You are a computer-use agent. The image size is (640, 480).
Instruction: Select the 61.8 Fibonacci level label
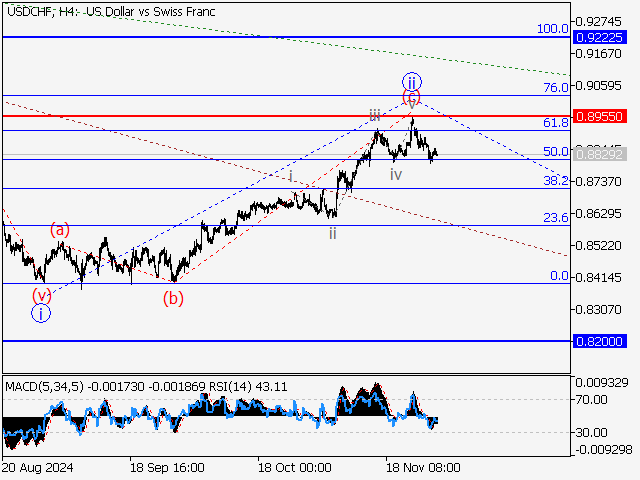tap(555, 122)
